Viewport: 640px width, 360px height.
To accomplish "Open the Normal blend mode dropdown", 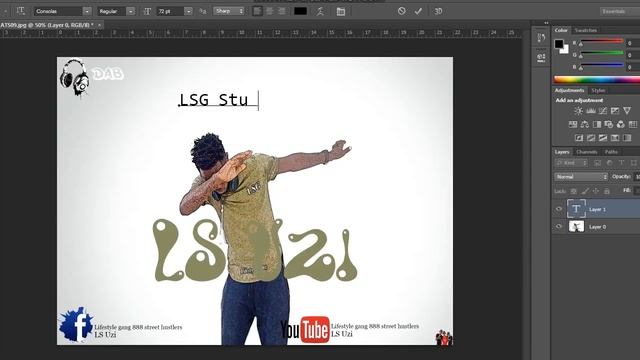I will 581,177.
